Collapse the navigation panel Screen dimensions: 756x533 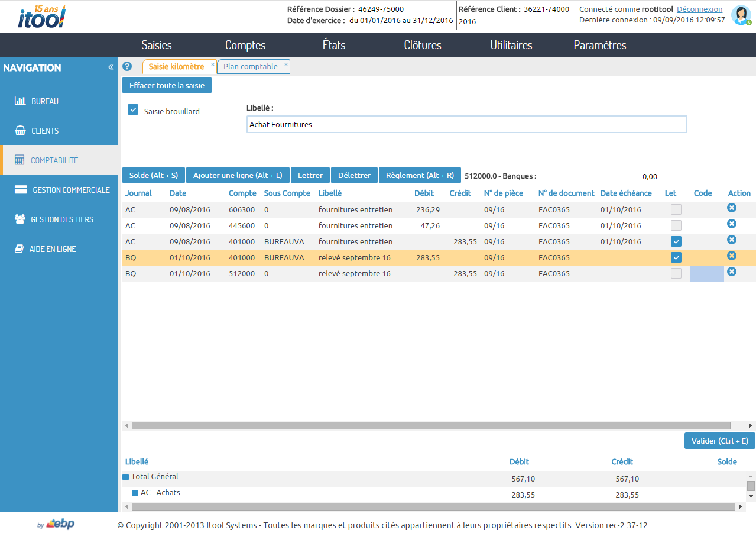pyautogui.click(x=111, y=67)
